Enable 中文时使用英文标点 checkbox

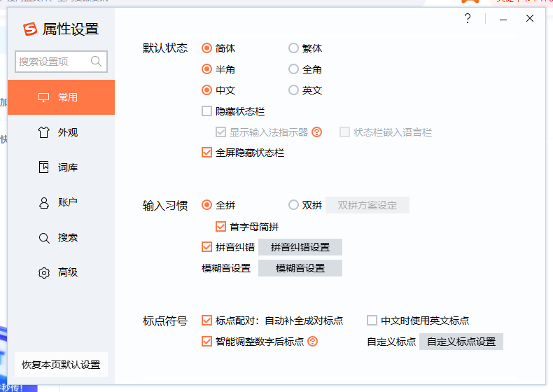click(x=372, y=321)
